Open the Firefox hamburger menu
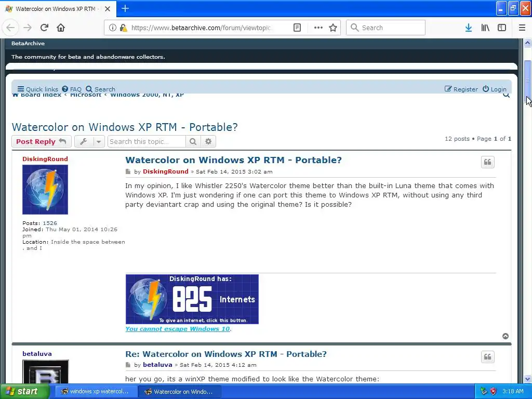The height and width of the screenshot is (399, 532). 522,28
